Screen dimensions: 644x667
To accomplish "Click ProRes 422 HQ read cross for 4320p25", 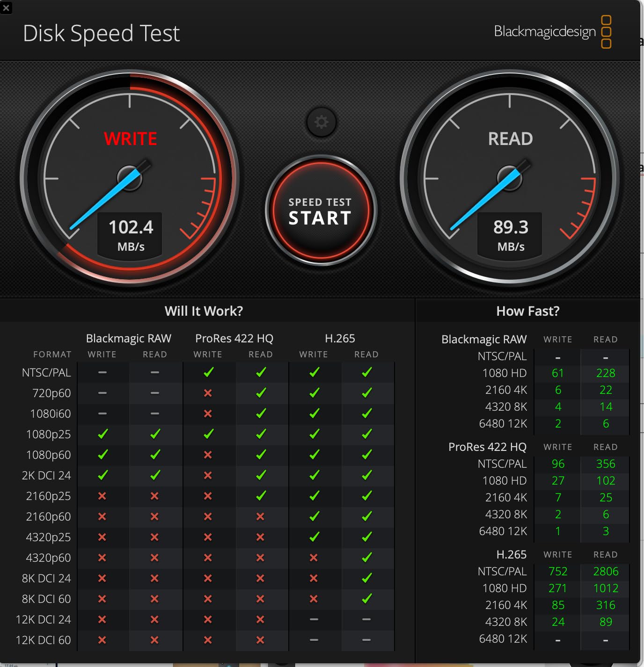I will [260, 537].
